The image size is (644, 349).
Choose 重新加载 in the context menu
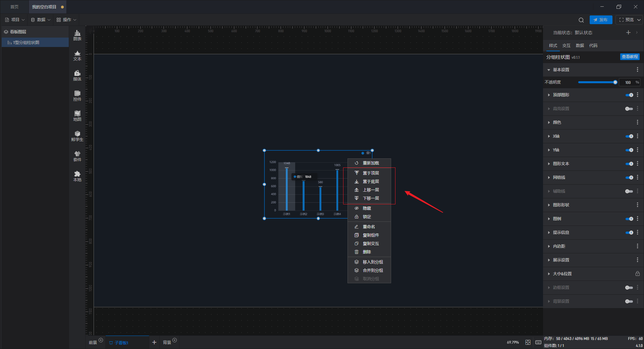click(369, 163)
